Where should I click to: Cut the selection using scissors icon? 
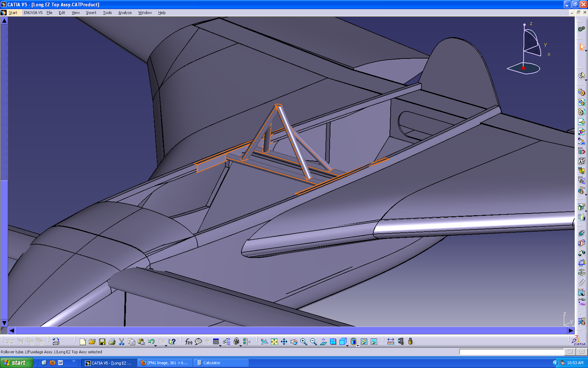(121, 342)
